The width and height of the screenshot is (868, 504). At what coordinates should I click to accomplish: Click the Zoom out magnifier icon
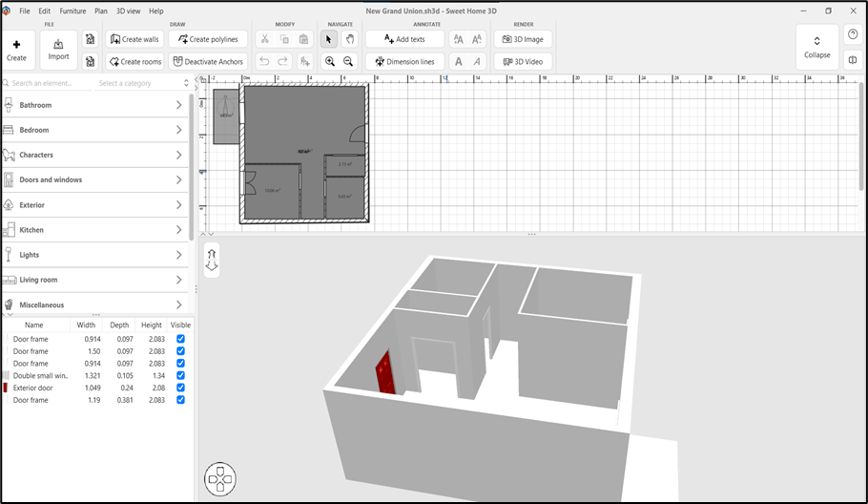[348, 61]
